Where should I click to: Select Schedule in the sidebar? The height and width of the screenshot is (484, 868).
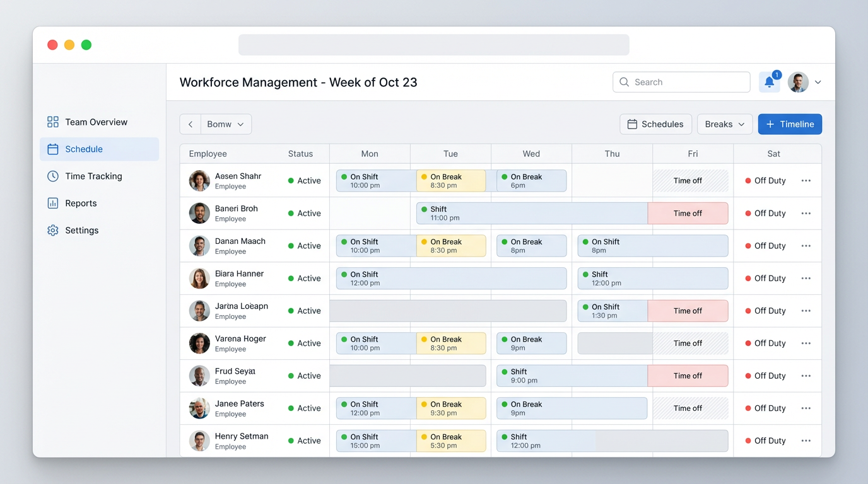tap(99, 149)
